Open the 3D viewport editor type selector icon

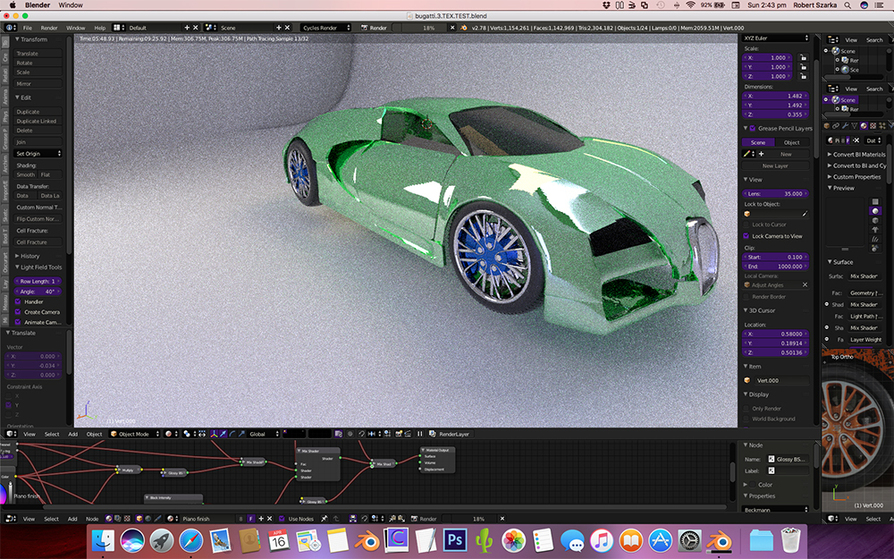(12, 434)
